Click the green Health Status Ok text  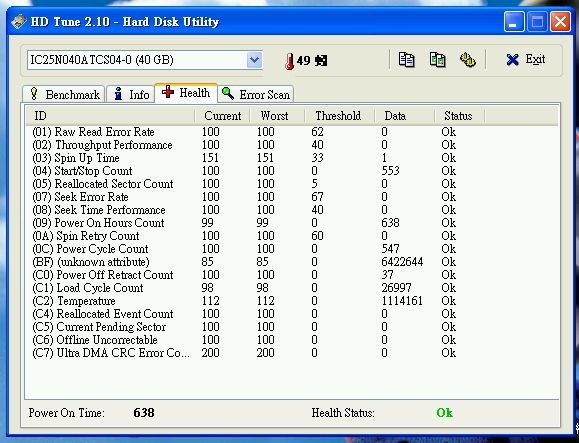(x=445, y=412)
